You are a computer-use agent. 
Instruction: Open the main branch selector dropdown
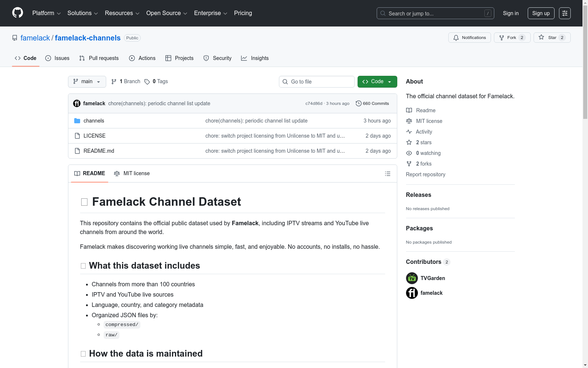tap(87, 82)
